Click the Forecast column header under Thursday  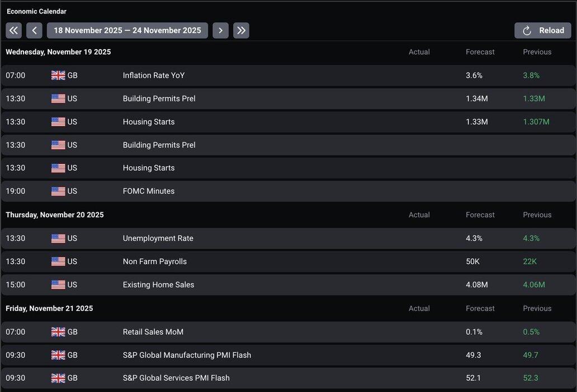pyautogui.click(x=480, y=215)
